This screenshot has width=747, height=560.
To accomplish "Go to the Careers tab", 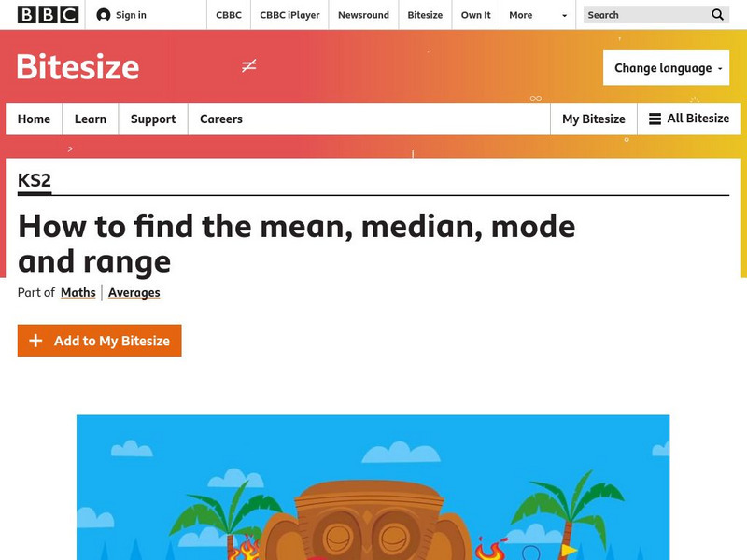I will [x=221, y=119].
